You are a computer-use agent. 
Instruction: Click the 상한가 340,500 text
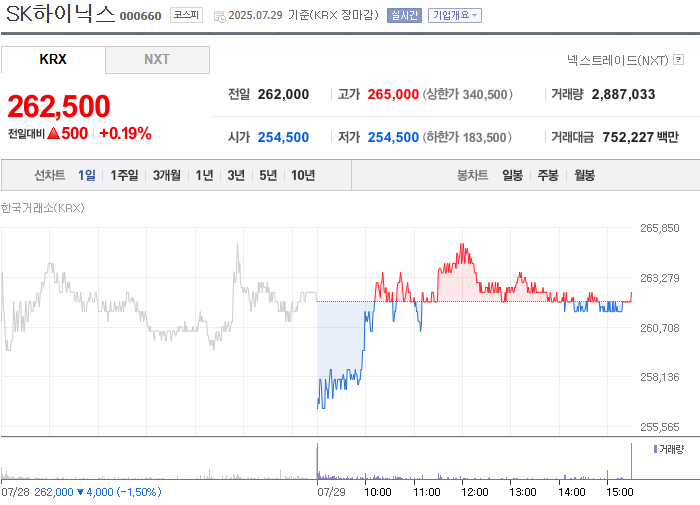tap(467, 94)
